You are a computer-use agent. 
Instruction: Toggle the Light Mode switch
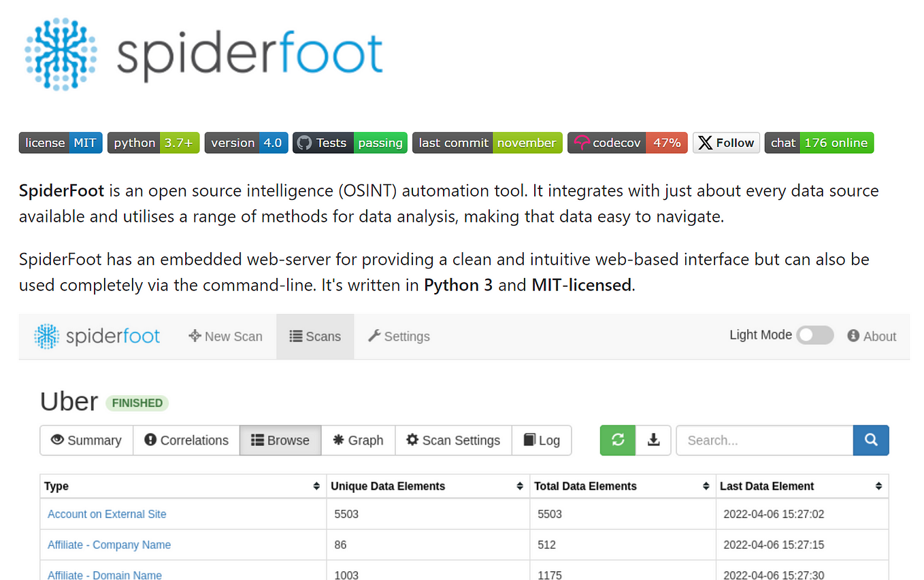(815, 335)
